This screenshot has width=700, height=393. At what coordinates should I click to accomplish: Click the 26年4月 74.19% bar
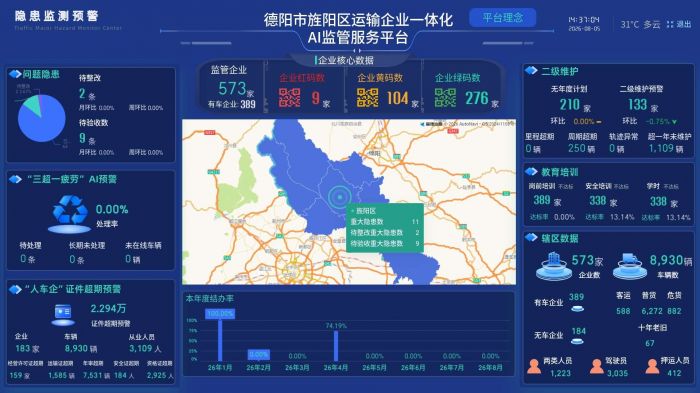pyautogui.click(x=336, y=346)
